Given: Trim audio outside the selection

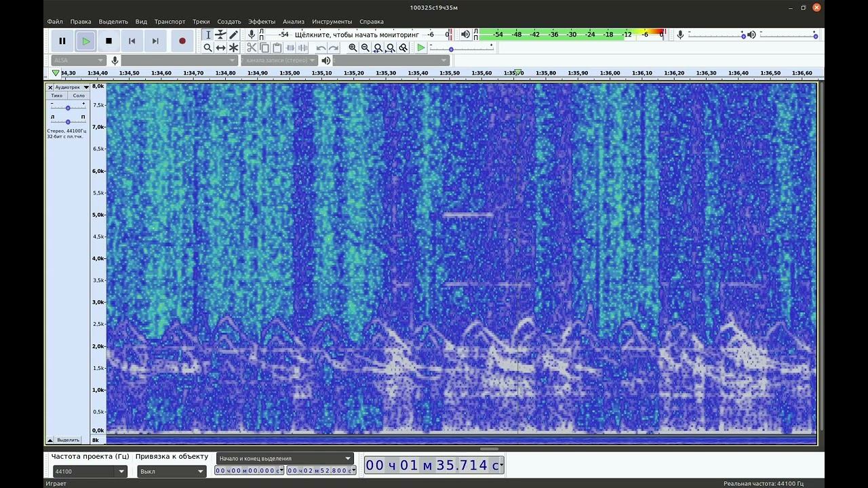Looking at the screenshot, I should click(290, 47).
